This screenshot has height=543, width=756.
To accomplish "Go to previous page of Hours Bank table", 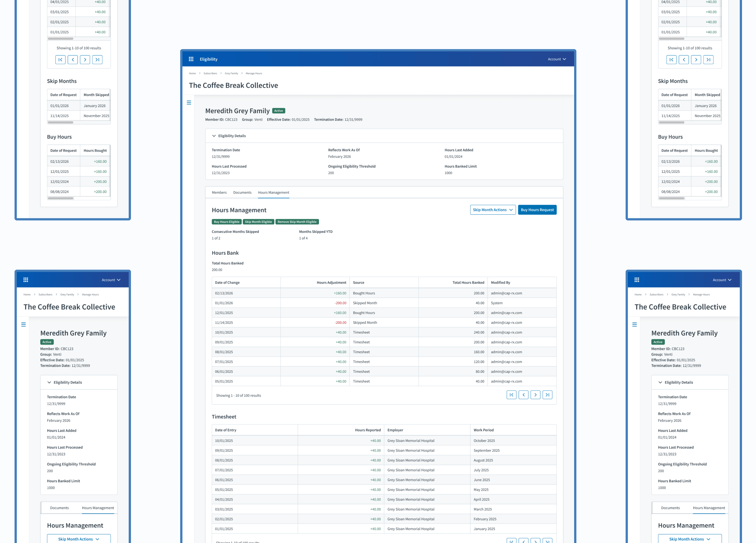I will (523, 395).
